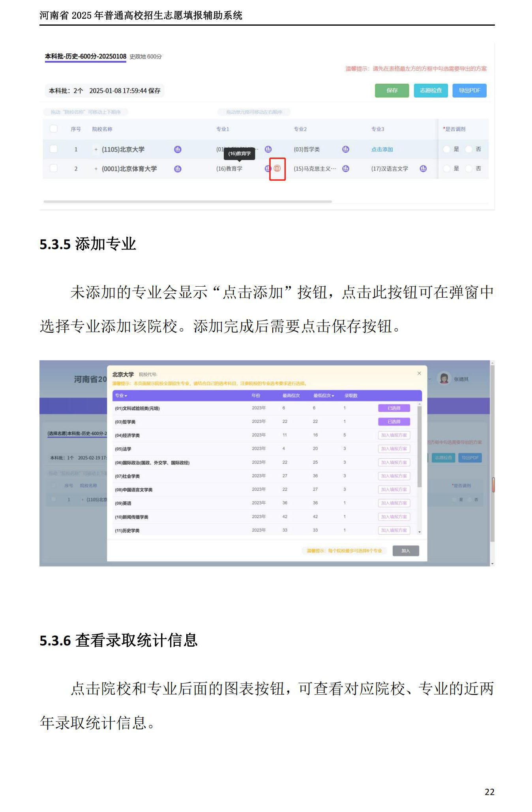The image size is (532, 812).
Task: Tick the select-all checkbox in table header
Action: click(x=54, y=129)
